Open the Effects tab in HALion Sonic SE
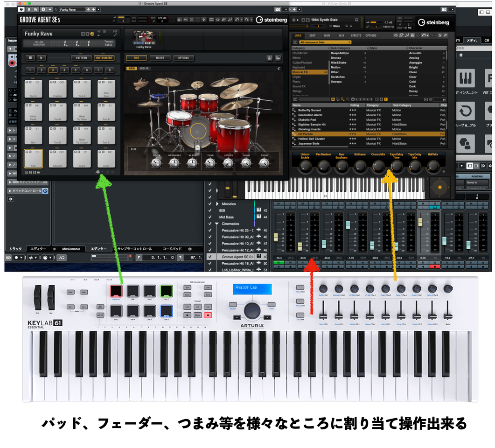Screen dimensions: 495x448 point(356,35)
